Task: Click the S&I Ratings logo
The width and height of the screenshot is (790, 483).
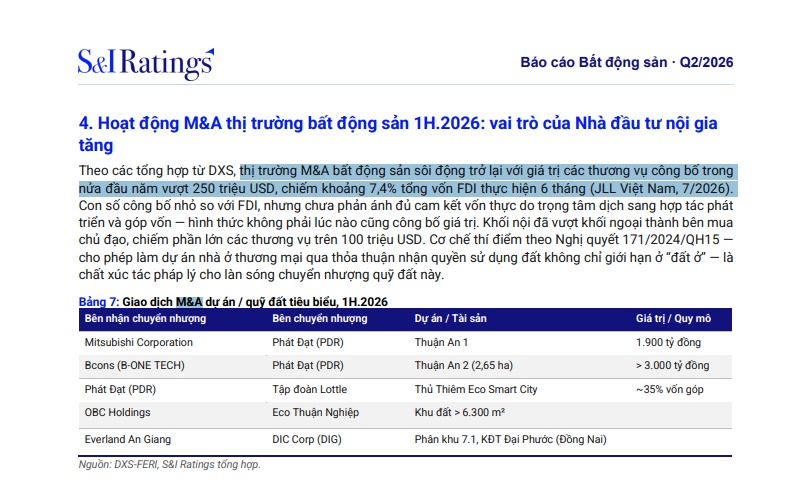Action: (x=146, y=64)
